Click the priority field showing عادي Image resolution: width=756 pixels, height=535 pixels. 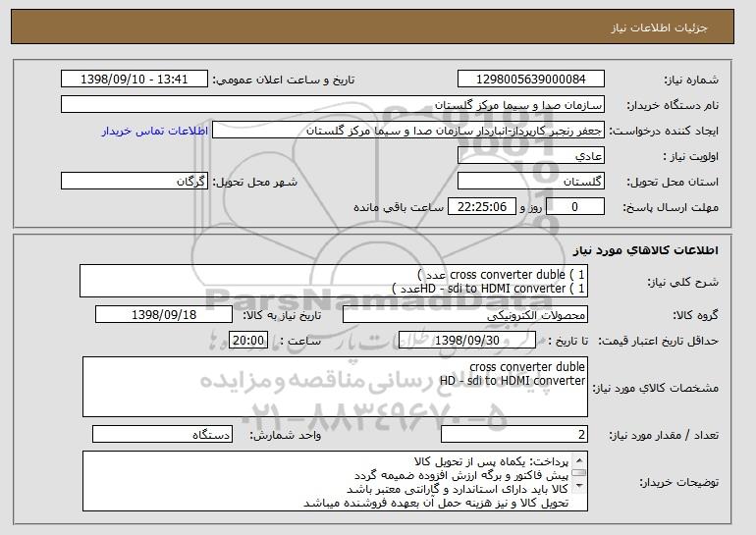pyautogui.click(x=531, y=156)
